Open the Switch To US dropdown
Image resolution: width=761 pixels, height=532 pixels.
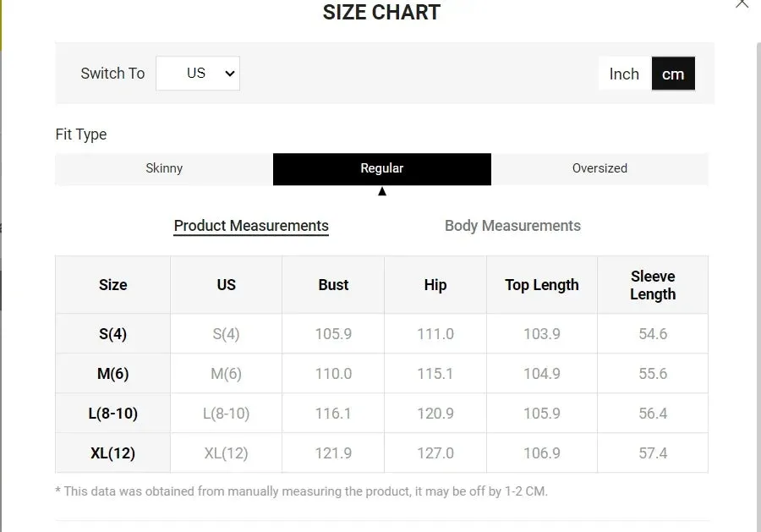pos(198,74)
